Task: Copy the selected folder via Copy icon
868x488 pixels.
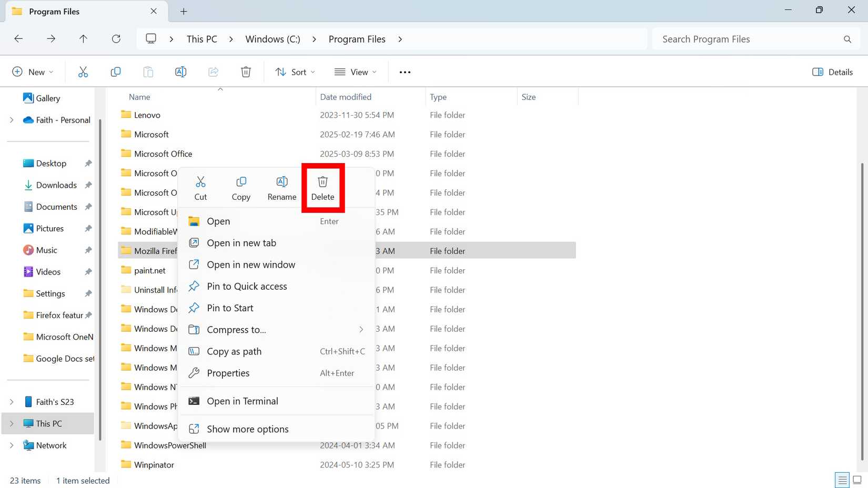Action: pos(241,187)
